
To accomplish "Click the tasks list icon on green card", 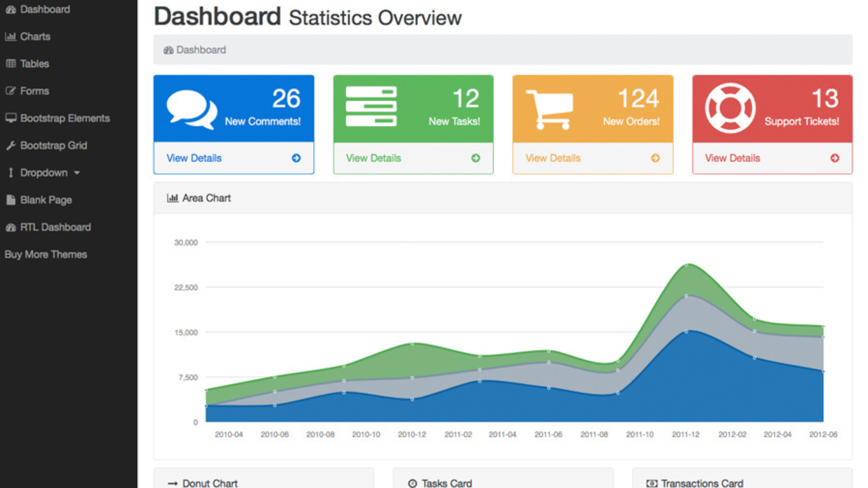I will [x=371, y=107].
